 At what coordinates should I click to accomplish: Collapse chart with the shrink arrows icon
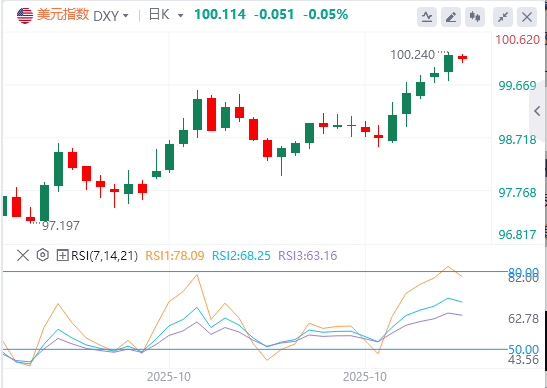coord(503,17)
